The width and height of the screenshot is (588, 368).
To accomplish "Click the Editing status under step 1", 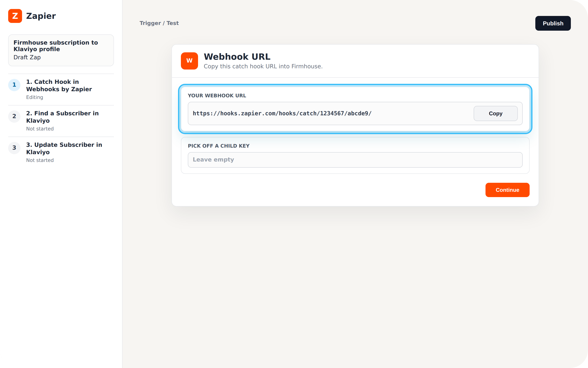I will [35, 97].
